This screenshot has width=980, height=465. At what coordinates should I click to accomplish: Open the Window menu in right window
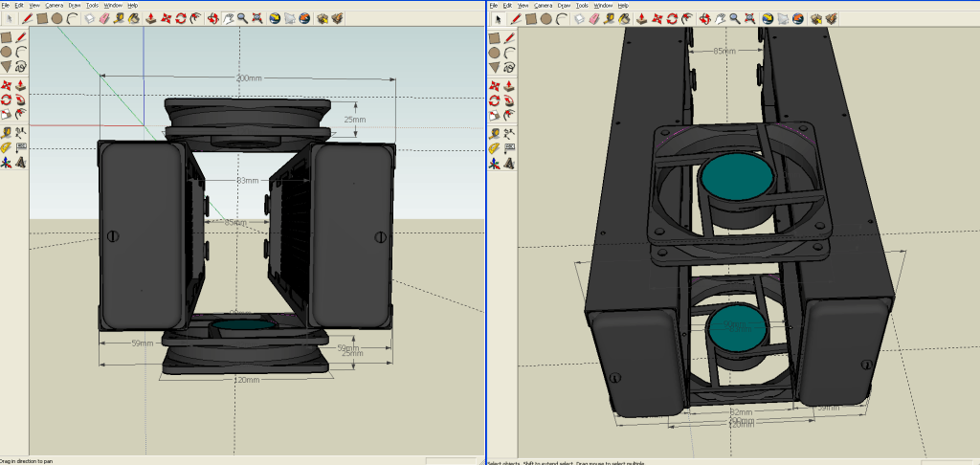coord(603,6)
